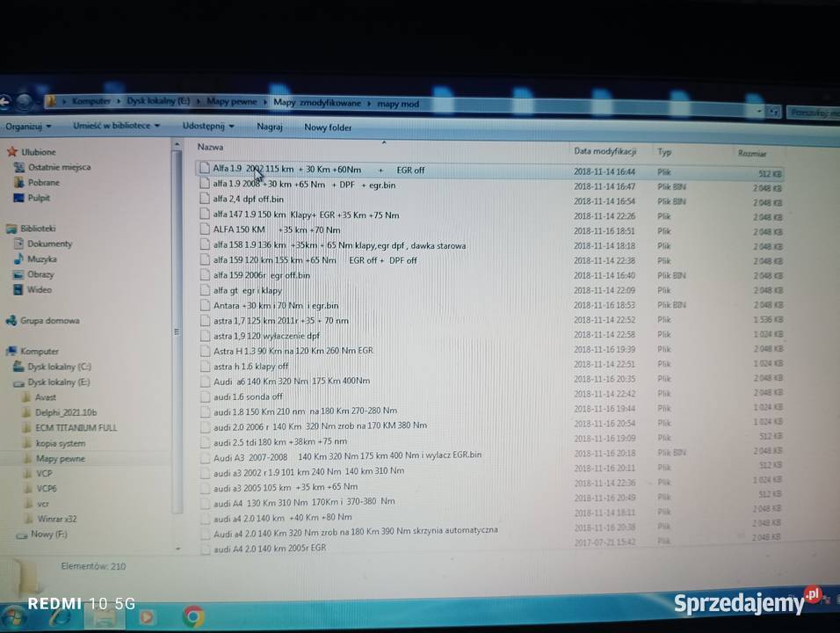Screen dimensions: 840x633
Task: Select the Wideo library icon
Action: [x=19, y=290]
